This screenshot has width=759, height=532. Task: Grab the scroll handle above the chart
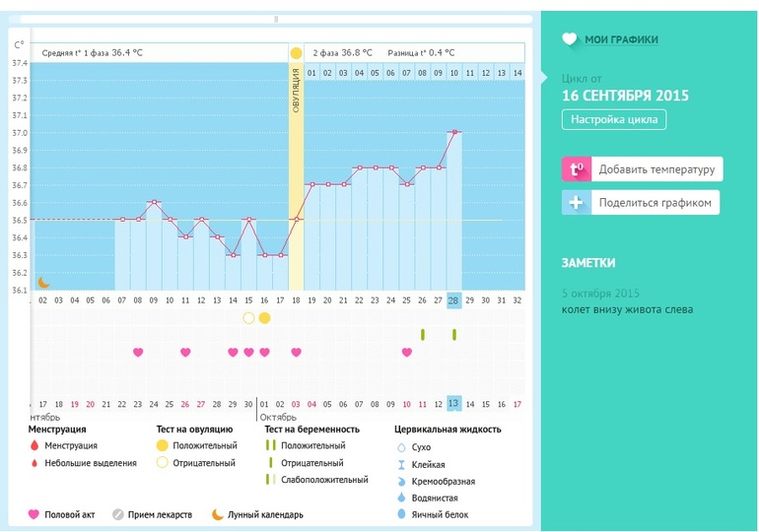click(x=276, y=19)
